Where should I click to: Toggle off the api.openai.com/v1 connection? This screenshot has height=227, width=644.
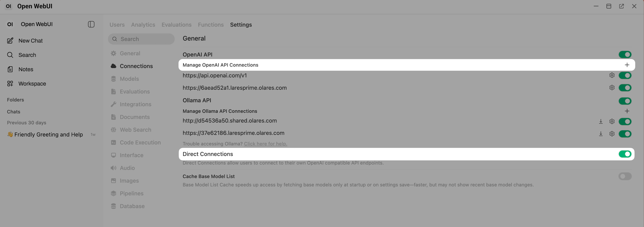[625, 75]
